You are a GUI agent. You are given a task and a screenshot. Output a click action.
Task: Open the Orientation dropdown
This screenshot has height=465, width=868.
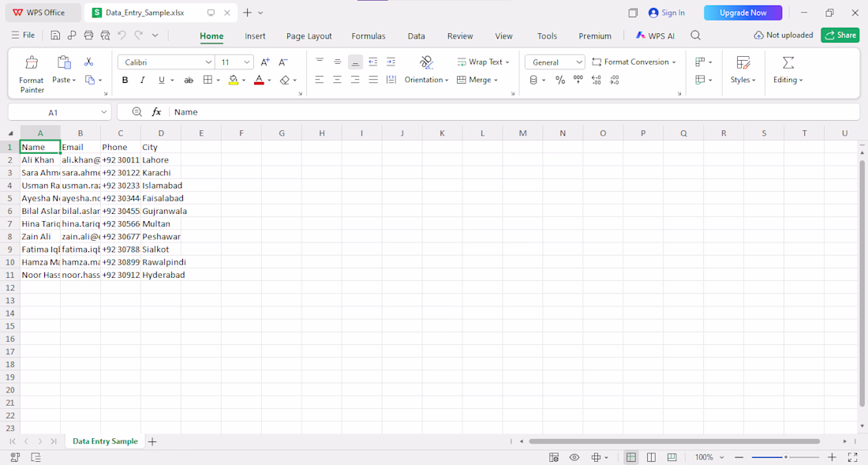[426, 80]
